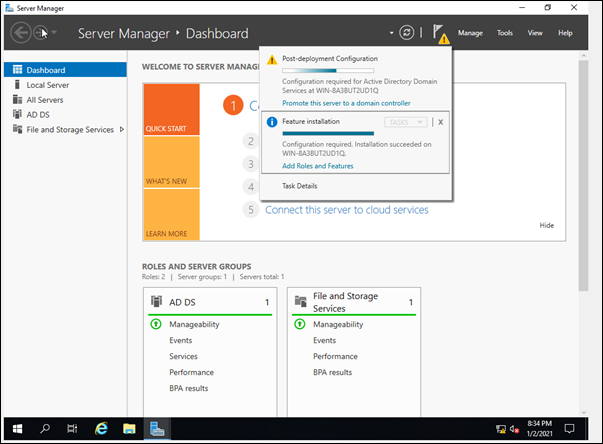Open AD DS Services

pos(183,356)
